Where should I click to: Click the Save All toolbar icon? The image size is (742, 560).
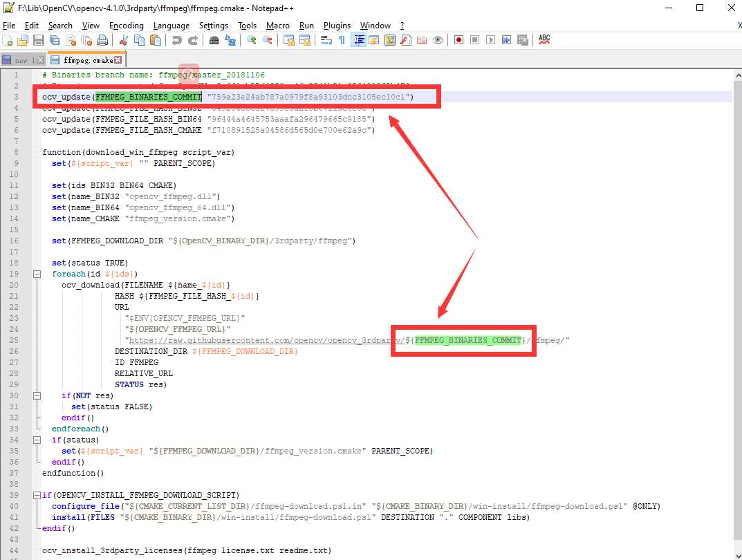(55, 40)
